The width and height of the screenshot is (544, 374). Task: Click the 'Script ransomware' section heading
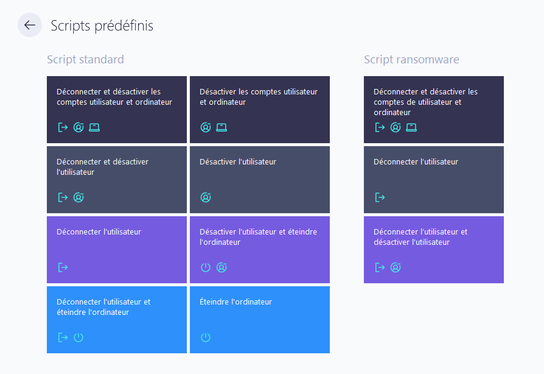coord(411,59)
